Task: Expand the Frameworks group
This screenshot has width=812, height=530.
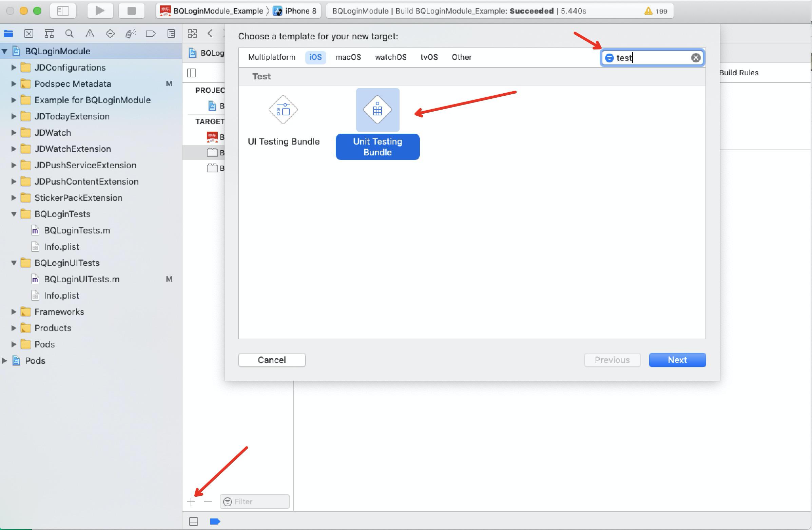Action: coord(14,311)
